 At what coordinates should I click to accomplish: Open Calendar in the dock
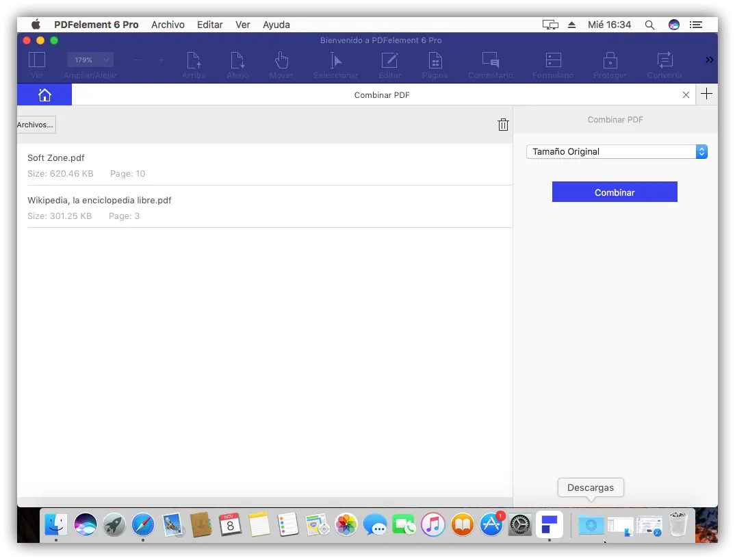pyautogui.click(x=230, y=524)
